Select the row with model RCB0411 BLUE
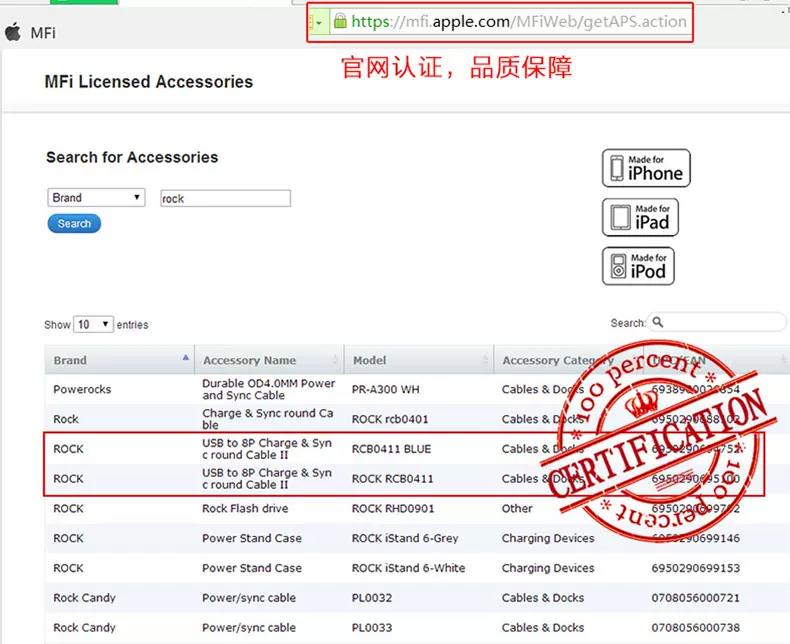The image size is (790, 644). 391,449
